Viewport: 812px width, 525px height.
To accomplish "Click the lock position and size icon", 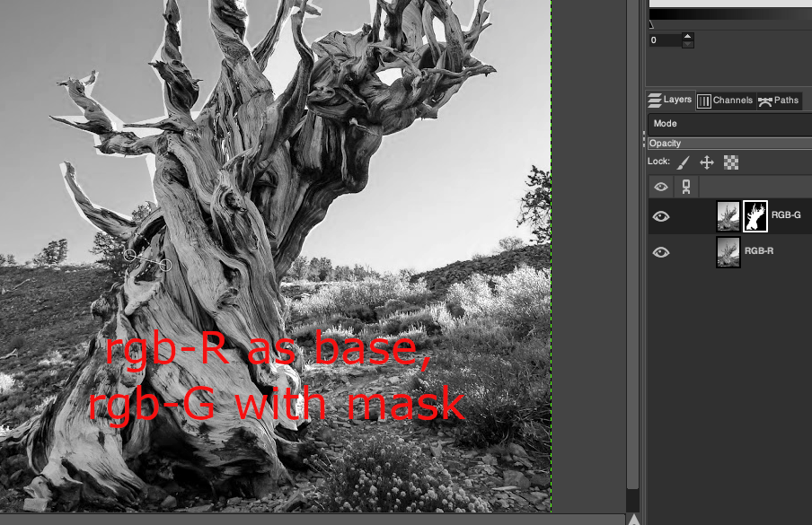I will click(707, 162).
